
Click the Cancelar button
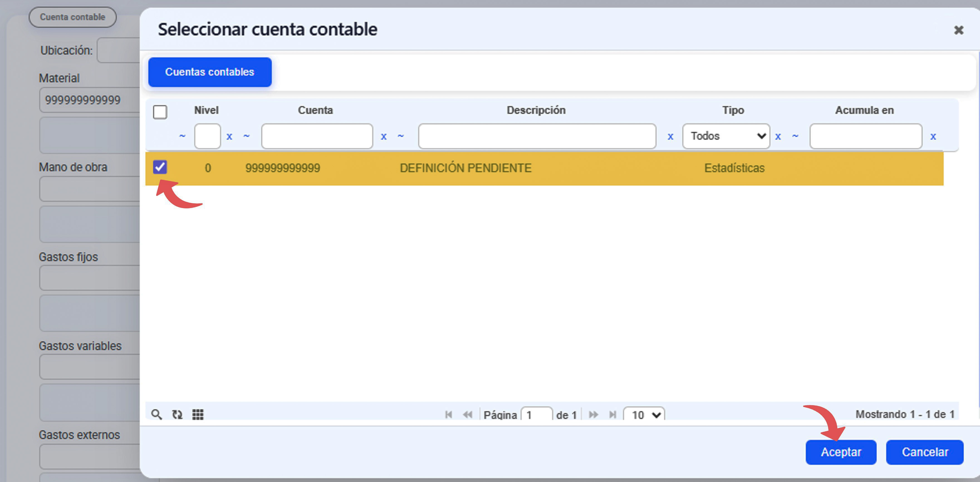(925, 452)
